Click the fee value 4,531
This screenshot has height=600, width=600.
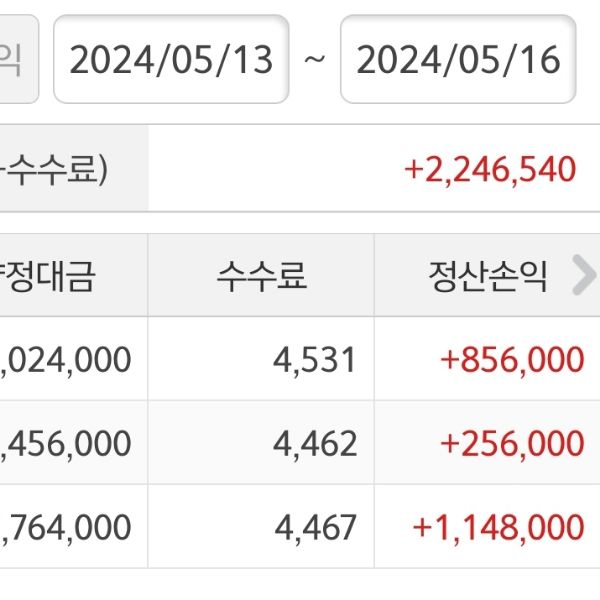coord(315,360)
